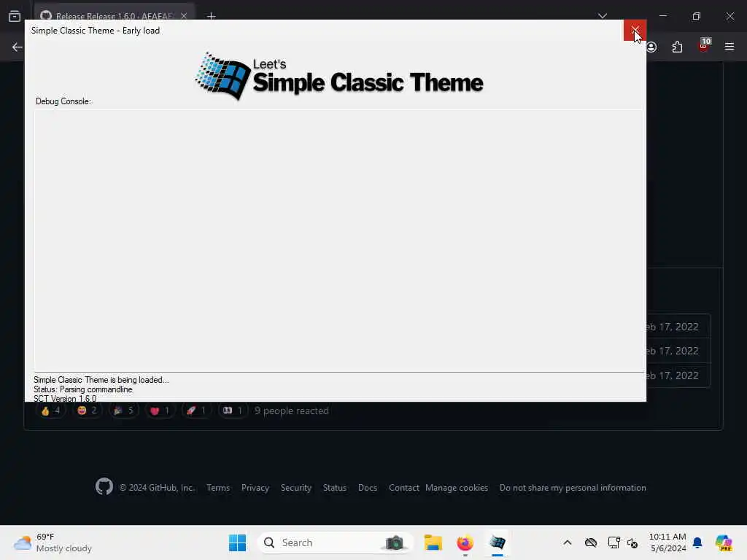Screen dimensions: 747x560
Task: Open the Firefox recent browsing view icon
Action: click(x=15, y=16)
